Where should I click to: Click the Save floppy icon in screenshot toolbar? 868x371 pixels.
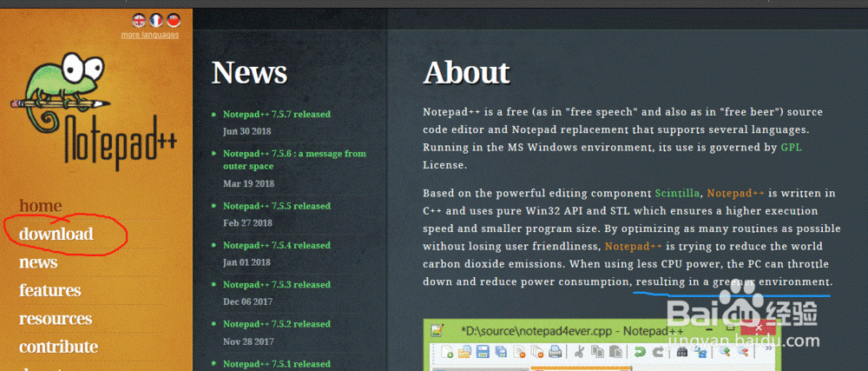[x=483, y=352]
